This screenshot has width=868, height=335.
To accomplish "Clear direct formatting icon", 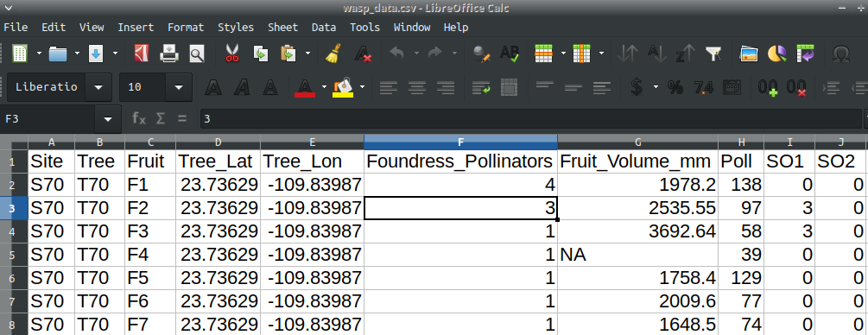I will (363, 54).
